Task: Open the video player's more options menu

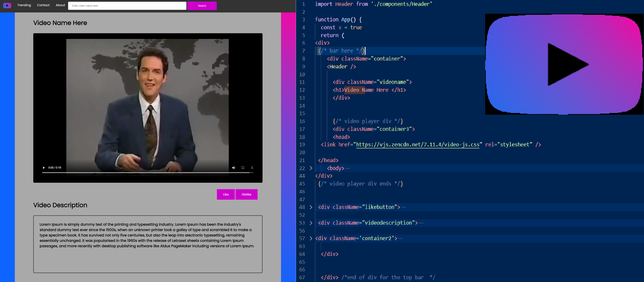Action: click(x=252, y=168)
